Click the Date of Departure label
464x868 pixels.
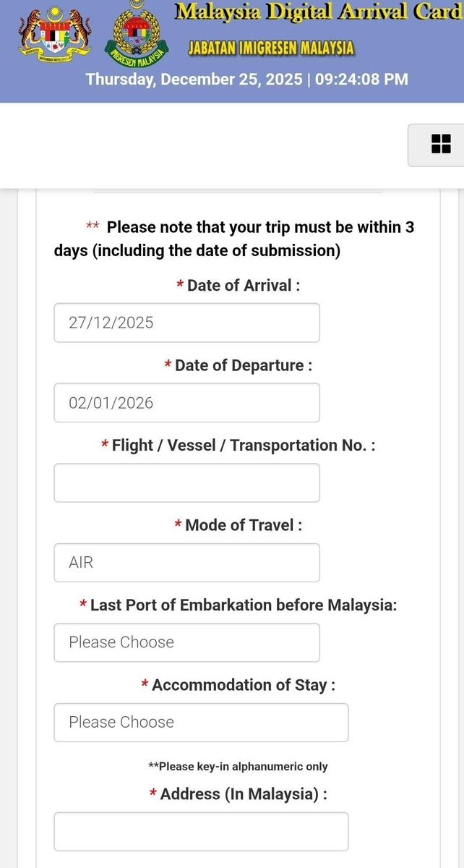pos(243,365)
